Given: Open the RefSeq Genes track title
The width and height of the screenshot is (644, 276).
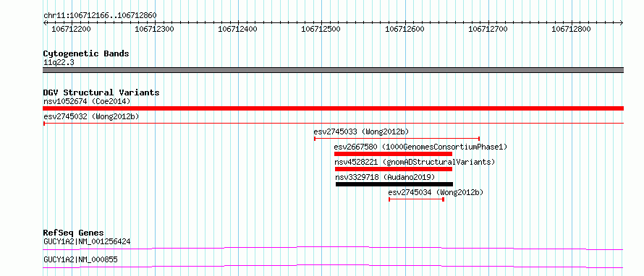Looking at the screenshot, I should click(x=74, y=233).
